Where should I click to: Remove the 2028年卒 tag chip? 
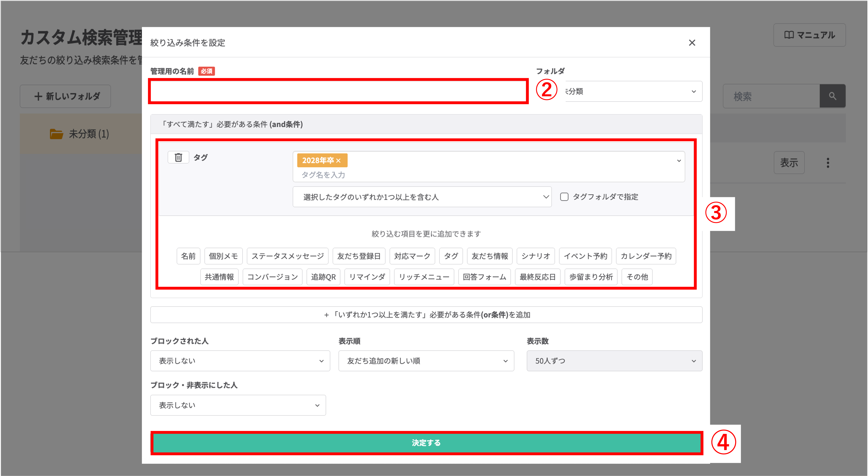(x=338, y=161)
